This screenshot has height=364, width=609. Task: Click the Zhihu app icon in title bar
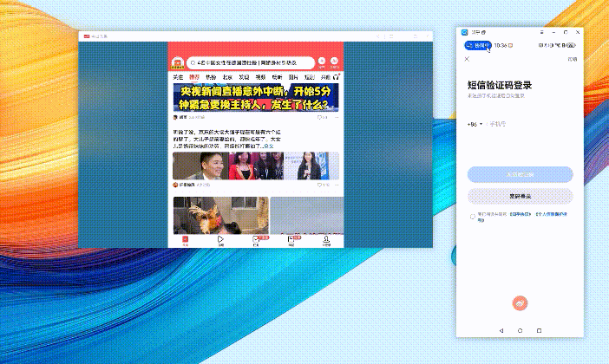464,32
